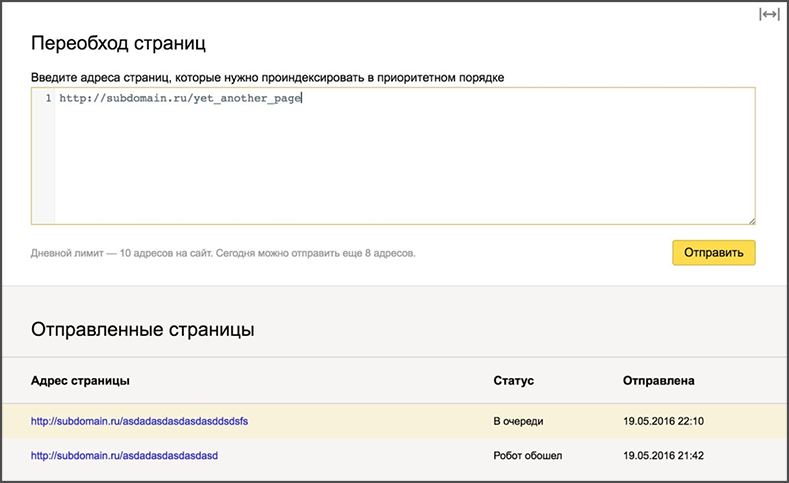Click the Отправленные страницы heading
The height and width of the screenshot is (483, 789).
pyautogui.click(x=142, y=330)
